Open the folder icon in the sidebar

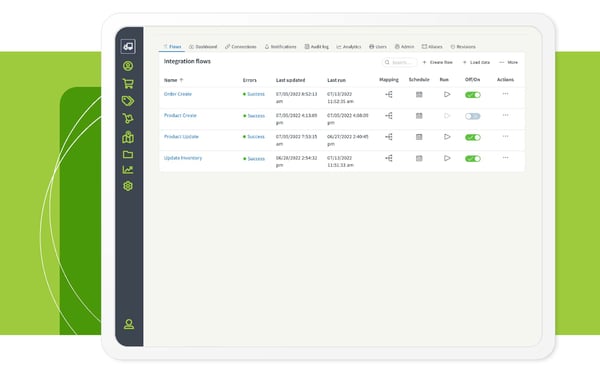click(128, 154)
